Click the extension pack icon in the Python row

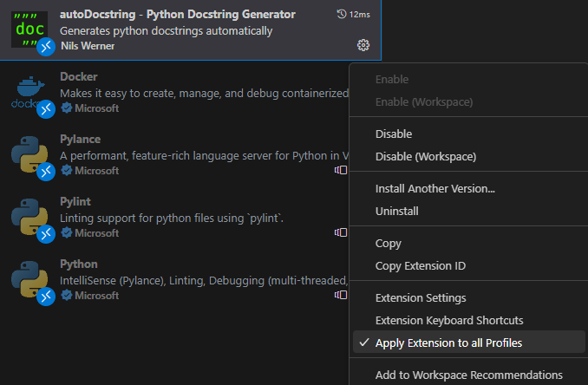point(341,295)
